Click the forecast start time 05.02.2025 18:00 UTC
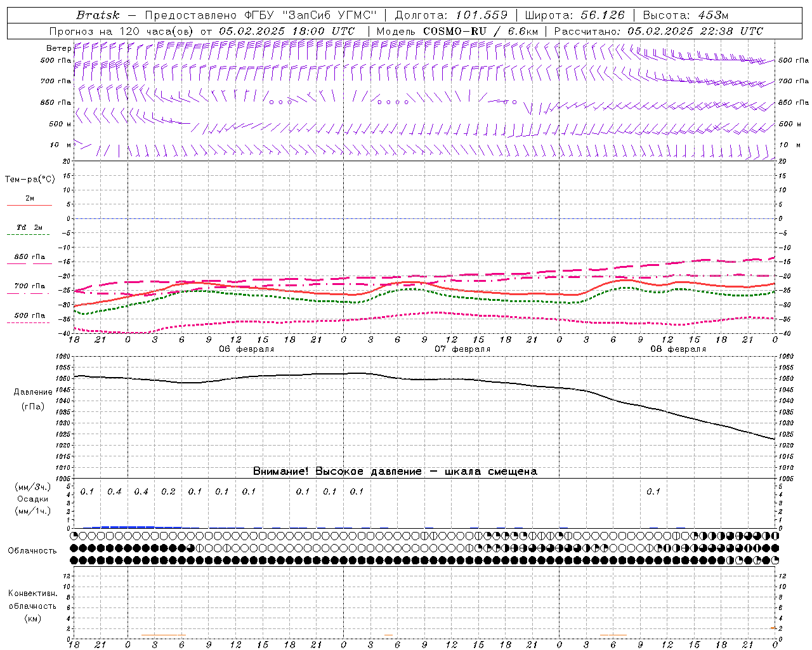The height and width of the screenshot is (650, 812). [x=287, y=31]
